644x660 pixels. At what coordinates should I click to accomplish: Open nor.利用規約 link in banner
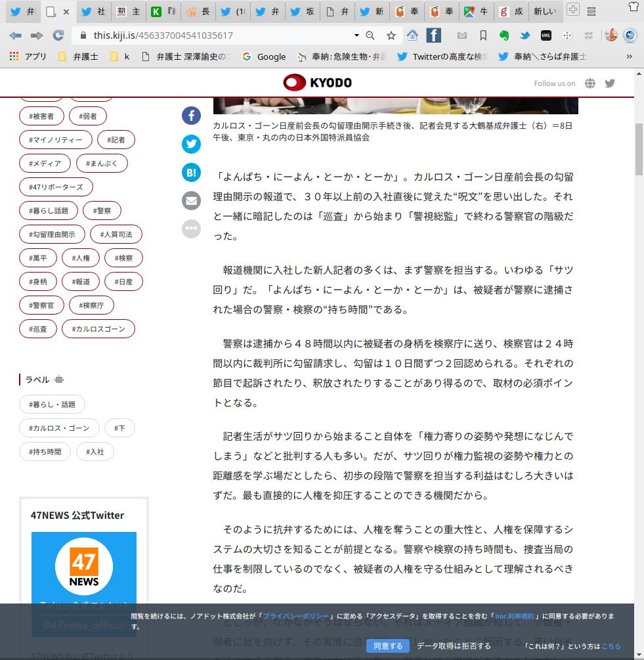[515, 616]
